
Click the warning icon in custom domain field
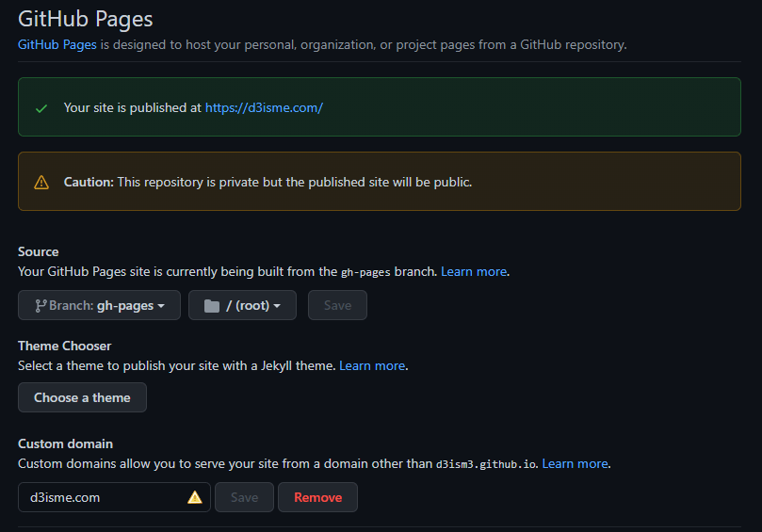click(x=195, y=497)
